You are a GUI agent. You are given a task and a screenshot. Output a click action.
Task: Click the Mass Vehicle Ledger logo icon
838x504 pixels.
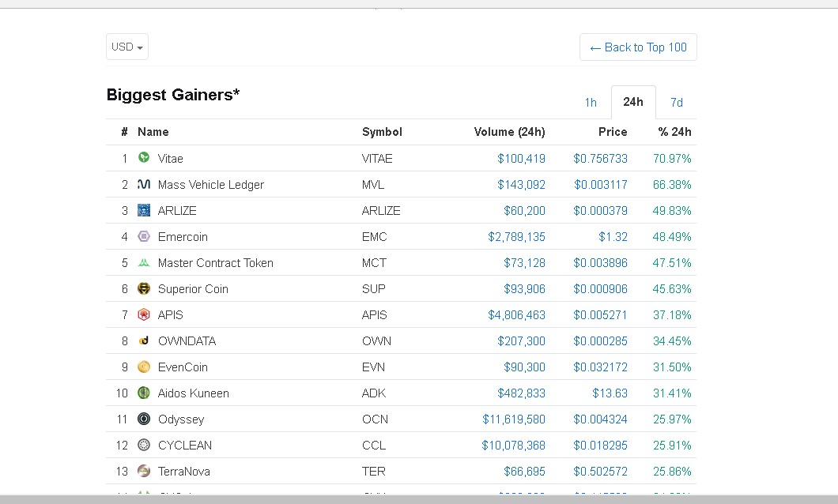coord(144,184)
